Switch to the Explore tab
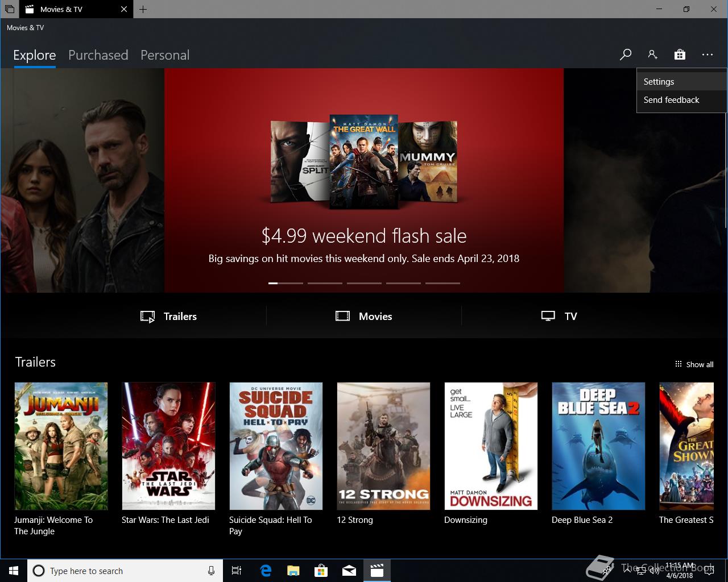The width and height of the screenshot is (728, 582). pyautogui.click(x=35, y=55)
